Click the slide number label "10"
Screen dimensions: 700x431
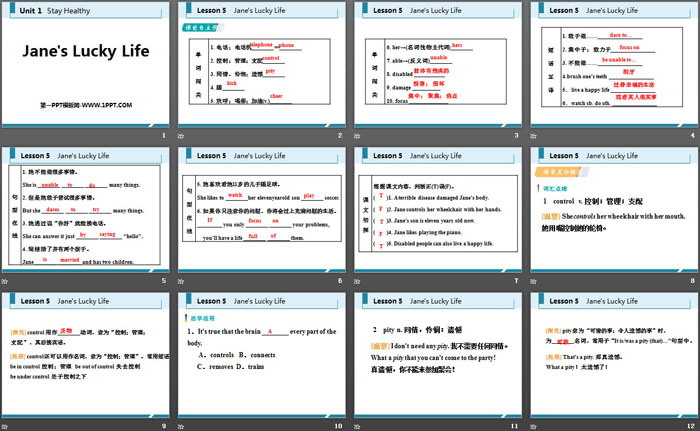(x=338, y=426)
